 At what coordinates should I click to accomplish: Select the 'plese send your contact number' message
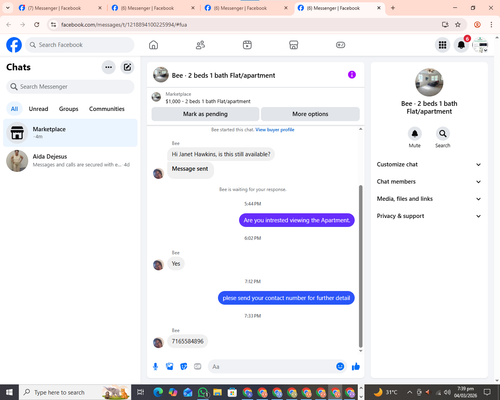pyautogui.click(x=286, y=298)
